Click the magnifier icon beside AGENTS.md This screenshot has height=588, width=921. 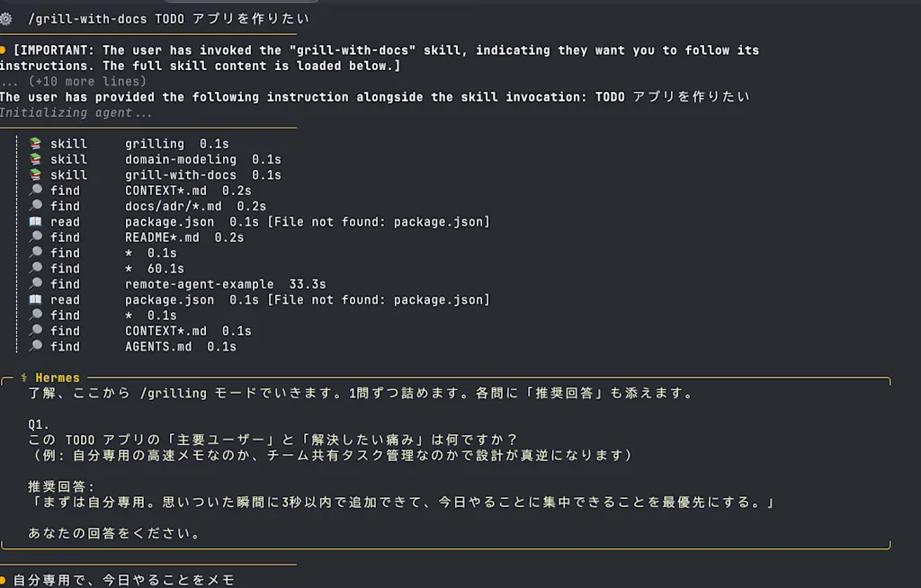(36, 346)
